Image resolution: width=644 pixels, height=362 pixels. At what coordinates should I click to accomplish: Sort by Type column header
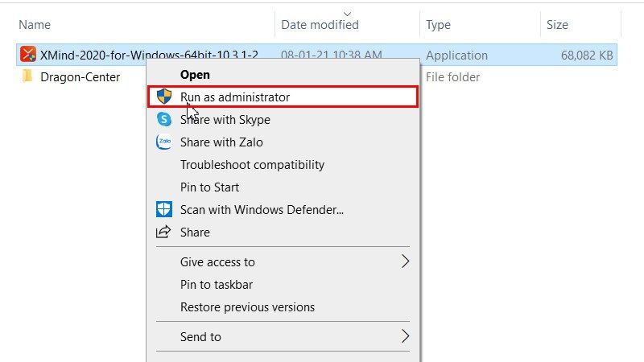pyautogui.click(x=438, y=25)
